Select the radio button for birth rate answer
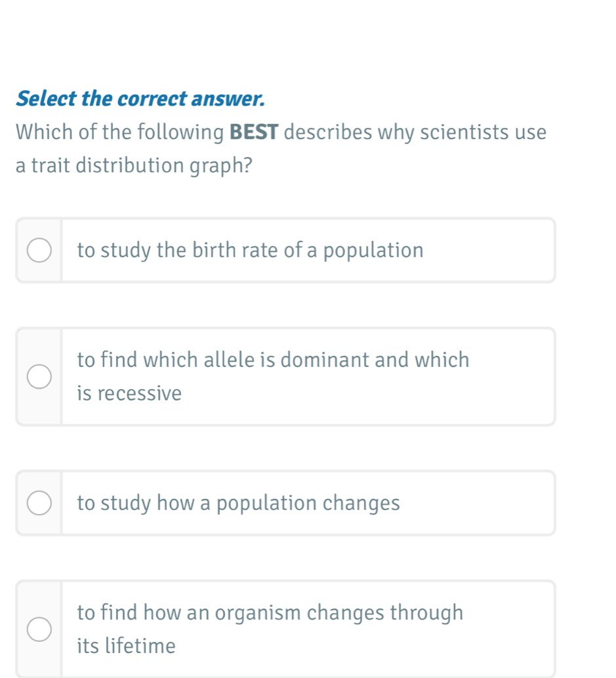The height and width of the screenshot is (678, 616). point(39,251)
